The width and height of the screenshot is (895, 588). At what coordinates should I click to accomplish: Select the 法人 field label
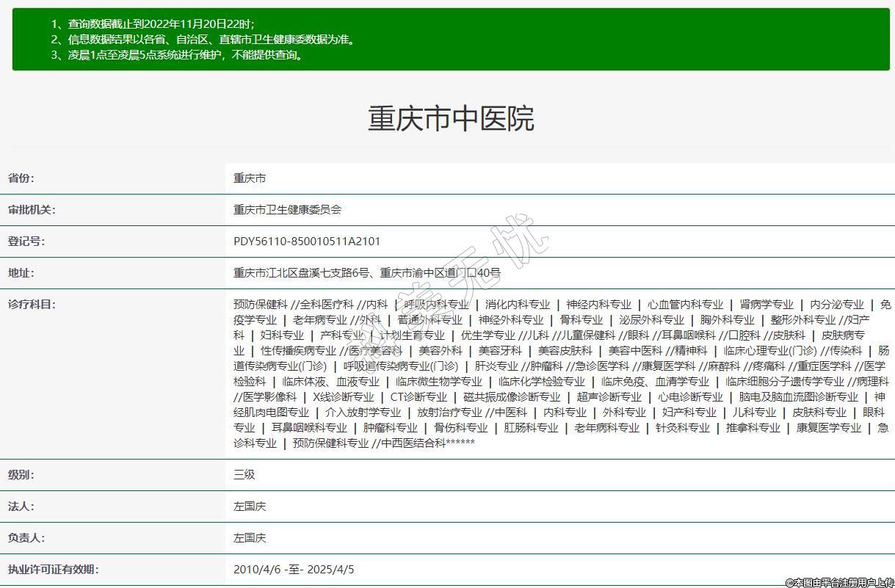click(21, 506)
